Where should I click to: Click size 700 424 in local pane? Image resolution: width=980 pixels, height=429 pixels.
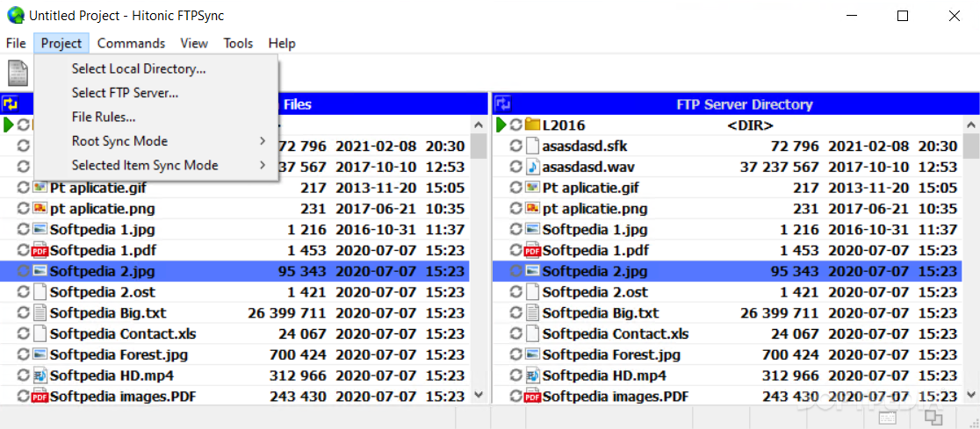click(298, 354)
